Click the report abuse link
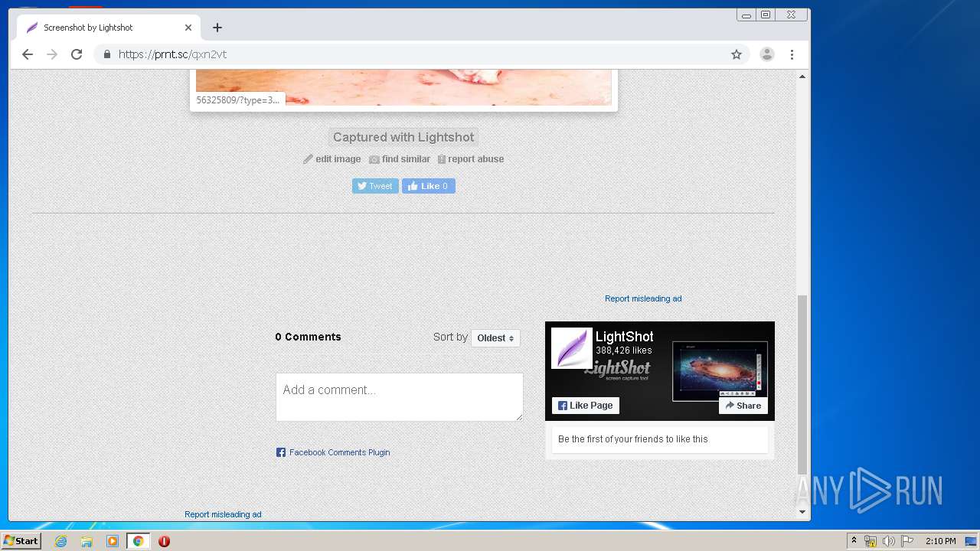Viewport: 980px width, 551px height. pos(471,159)
